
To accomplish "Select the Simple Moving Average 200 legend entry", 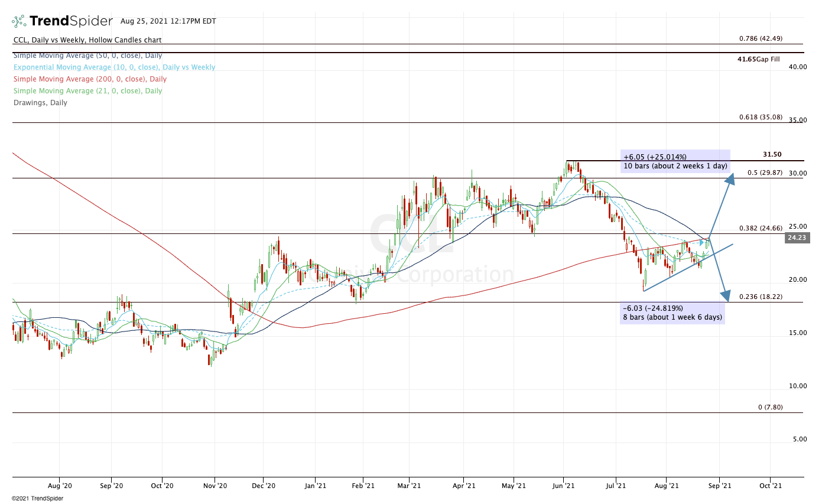I will [x=90, y=79].
